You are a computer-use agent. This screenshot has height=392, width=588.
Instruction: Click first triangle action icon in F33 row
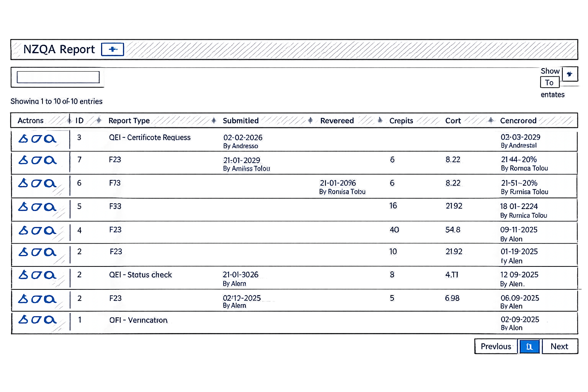click(23, 207)
